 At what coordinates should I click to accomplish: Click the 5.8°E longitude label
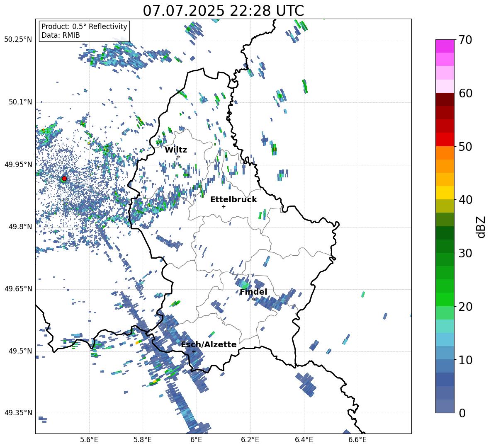[143, 440]
